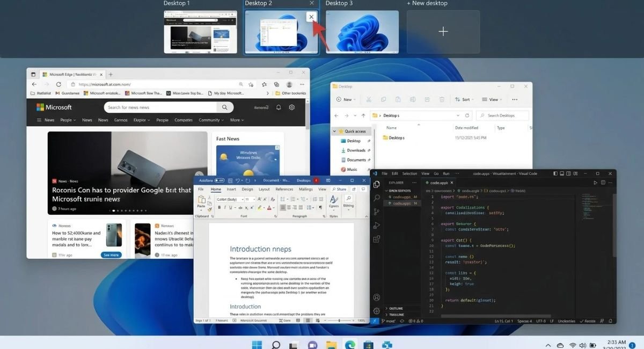The image size is (644, 349).
Task: Click Up arrow in File Explorer navigation
Action: pos(363,115)
